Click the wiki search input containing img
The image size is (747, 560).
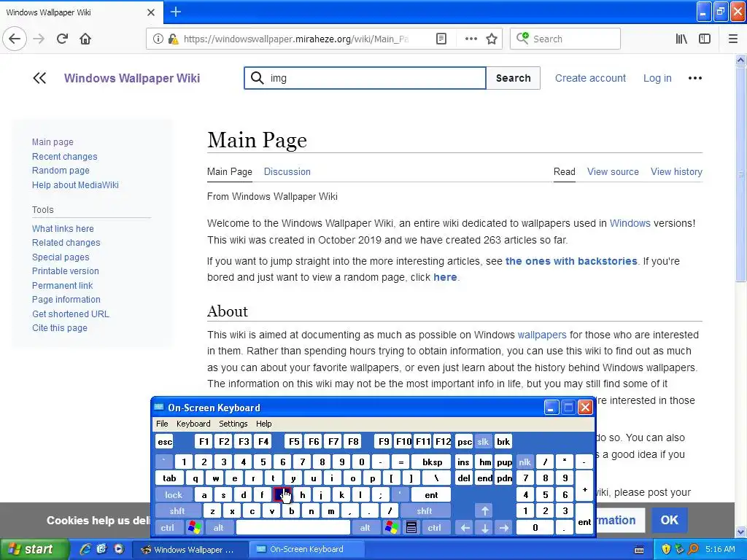(x=365, y=78)
